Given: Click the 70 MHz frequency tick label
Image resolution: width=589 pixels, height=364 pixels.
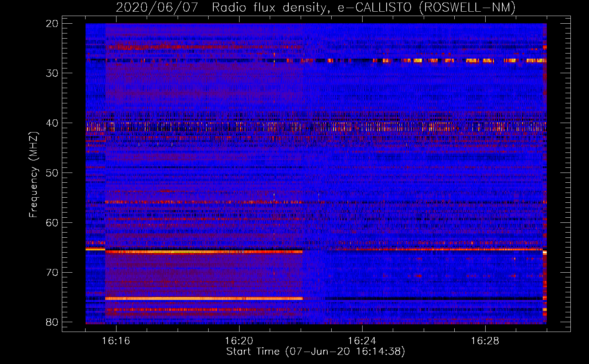Looking at the screenshot, I should point(52,273).
